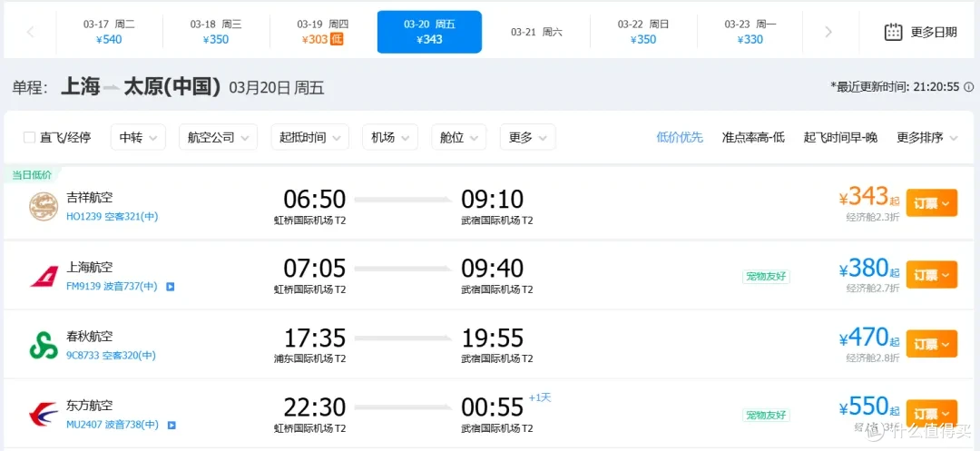Select the 03-19 周四 ¥303 date tab
This screenshot has width=980, height=451.
click(323, 32)
